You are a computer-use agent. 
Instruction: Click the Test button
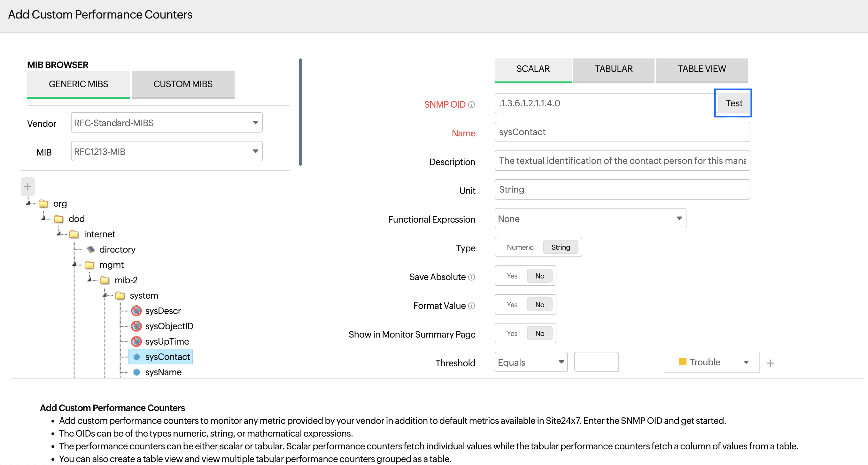(x=733, y=103)
